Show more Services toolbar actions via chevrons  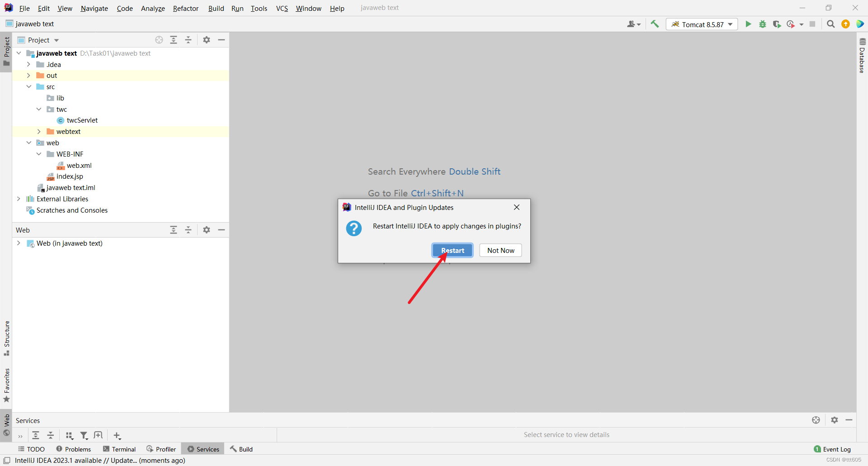tap(20, 436)
